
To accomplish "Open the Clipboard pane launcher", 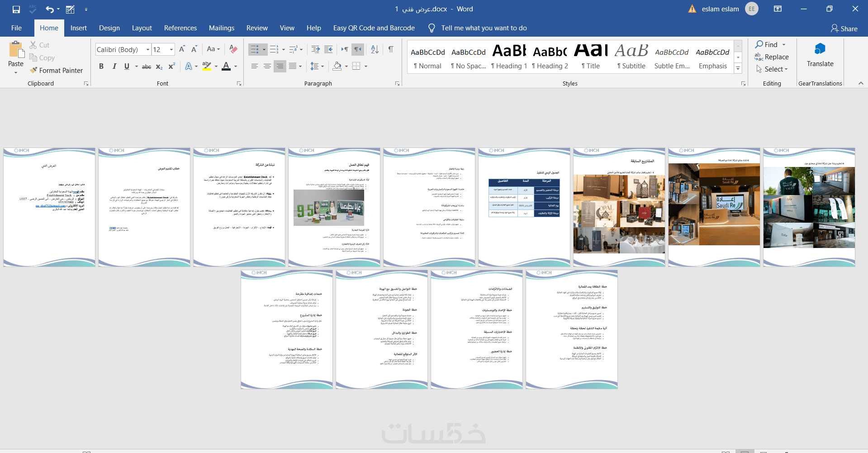I will (x=86, y=84).
